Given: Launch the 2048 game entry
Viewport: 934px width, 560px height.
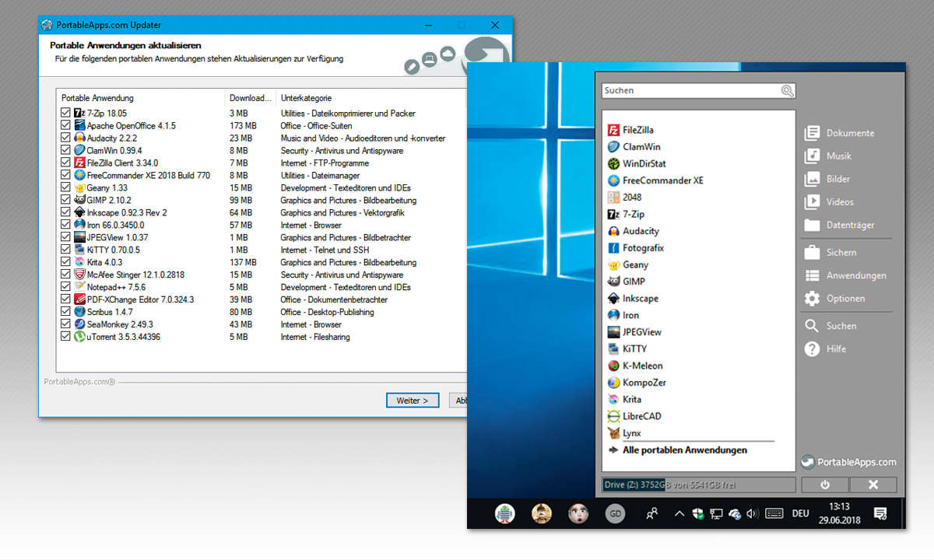Looking at the screenshot, I should point(624,198).
